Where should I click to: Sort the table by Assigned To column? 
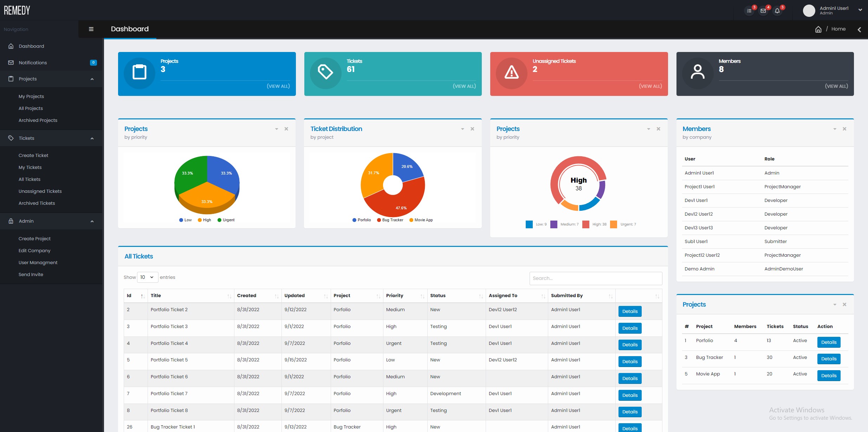(x=517, y=296)
